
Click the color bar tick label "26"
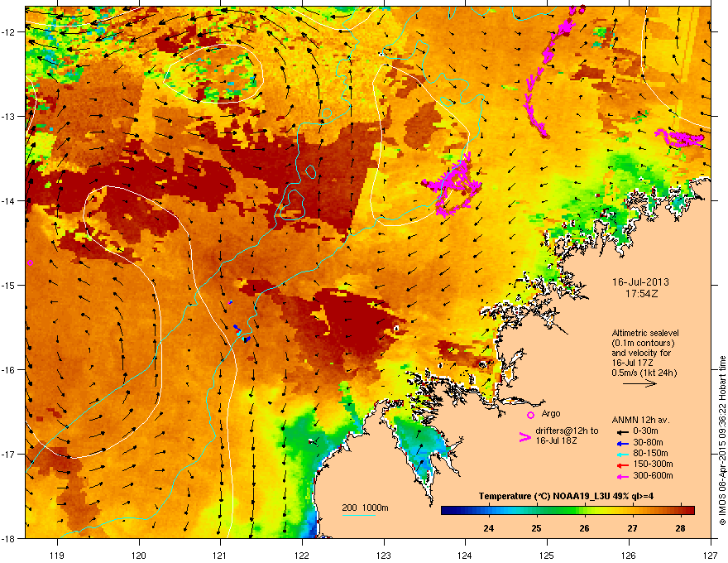[x=585, y=528]
